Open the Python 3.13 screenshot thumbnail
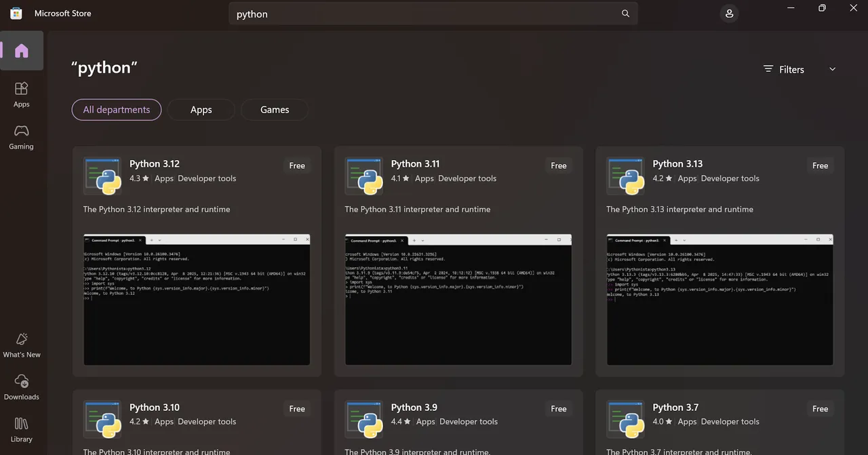The image size is (868, 455). pos(720,300)
